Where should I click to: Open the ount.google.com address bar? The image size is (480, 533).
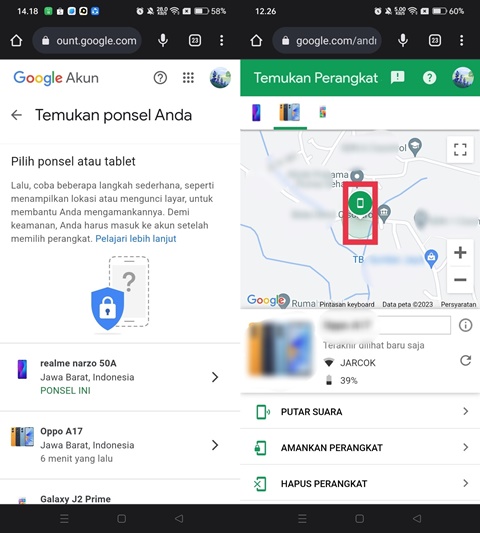click(x=87, y=40)
